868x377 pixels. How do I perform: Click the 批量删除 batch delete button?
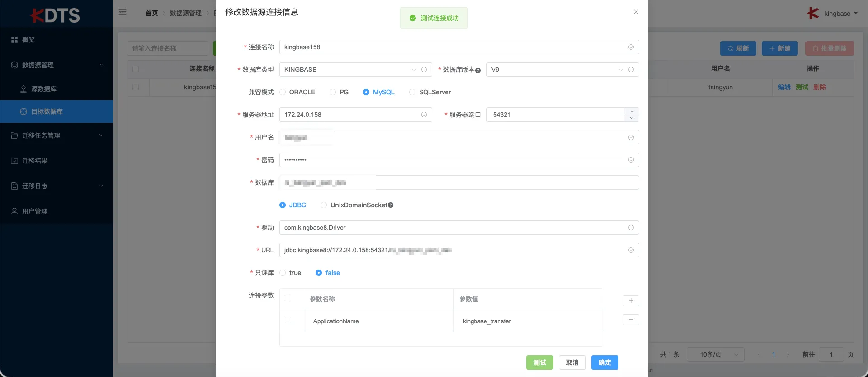tap(829, 48)
